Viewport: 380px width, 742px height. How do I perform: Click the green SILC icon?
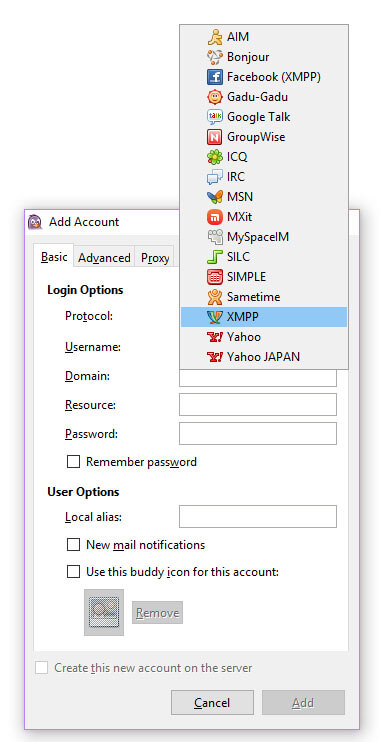pyautogui.click(x=214, y=257)
